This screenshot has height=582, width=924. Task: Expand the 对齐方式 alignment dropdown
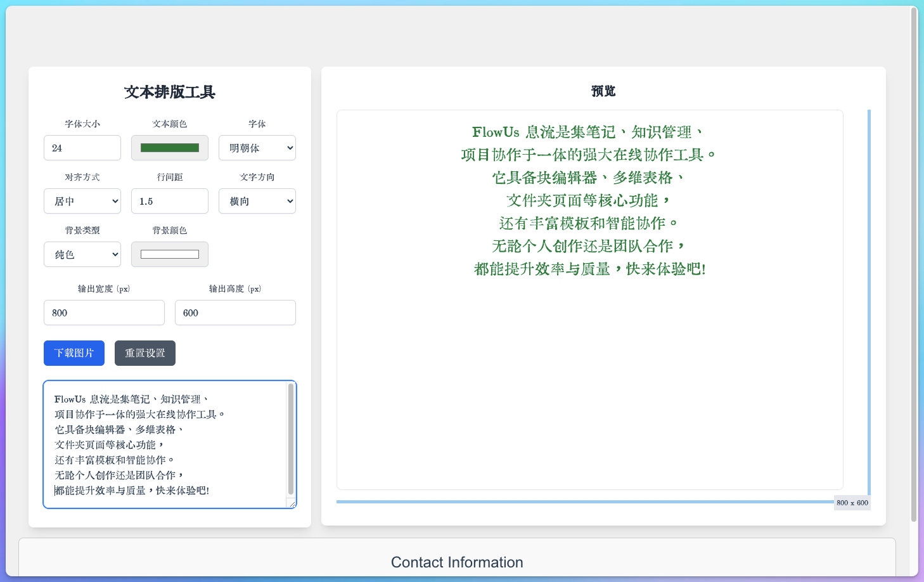(x=82, y=201)
